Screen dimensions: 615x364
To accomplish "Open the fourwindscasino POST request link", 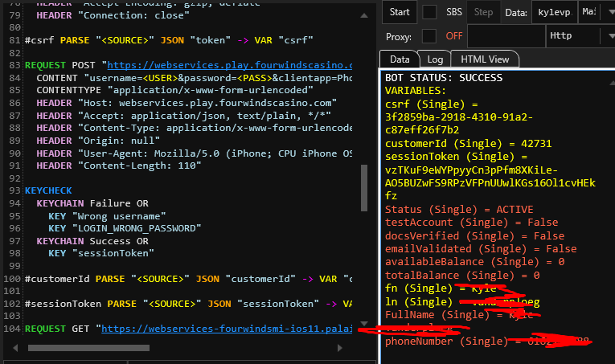I will [x=229, y=65].
